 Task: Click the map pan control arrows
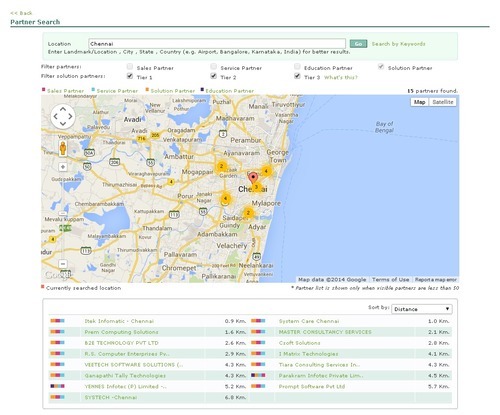pyautogui.click(x=63, y=116)
